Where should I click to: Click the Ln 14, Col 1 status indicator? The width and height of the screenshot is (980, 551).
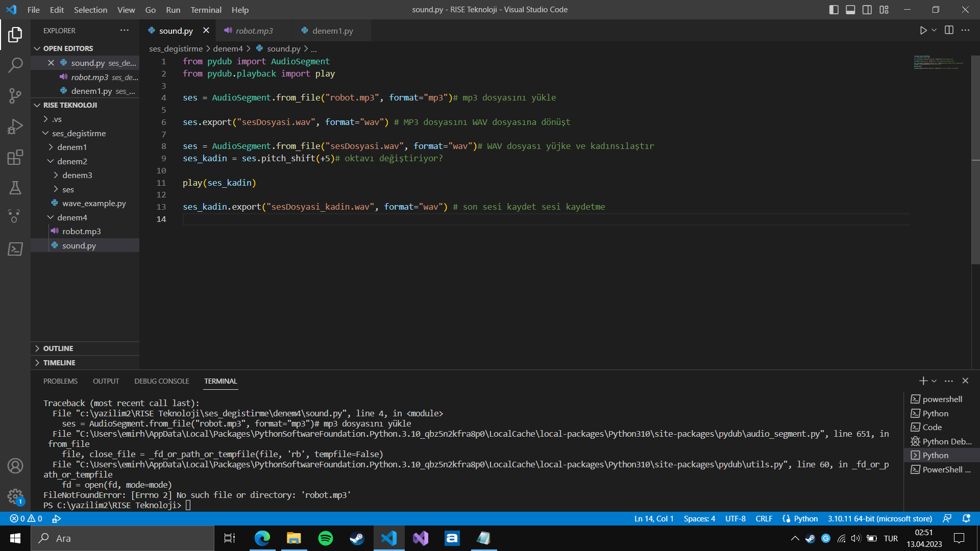653,518
